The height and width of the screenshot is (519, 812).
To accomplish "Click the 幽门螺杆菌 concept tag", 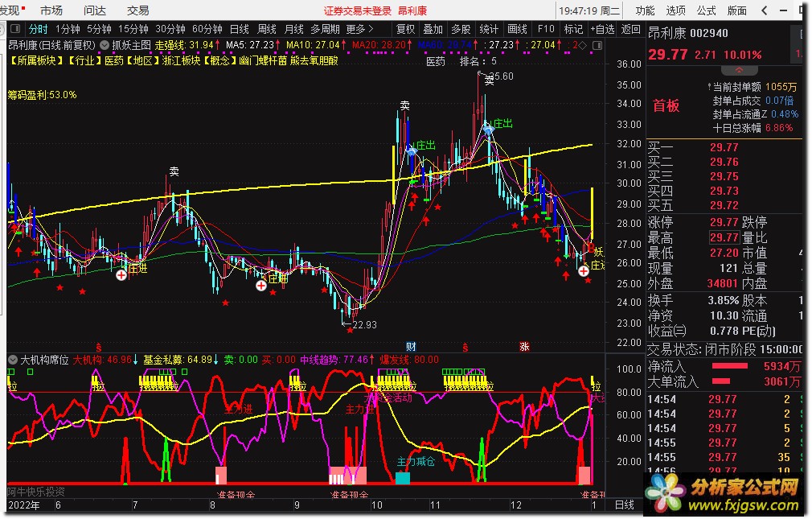I will [263, 60].
